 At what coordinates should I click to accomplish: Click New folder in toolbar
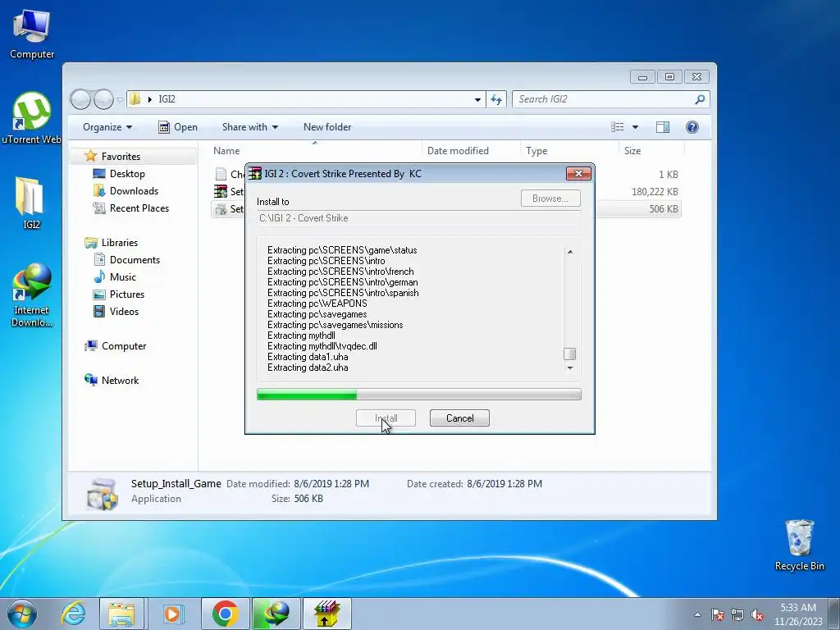pyautogui.click(x=327, y=127)
